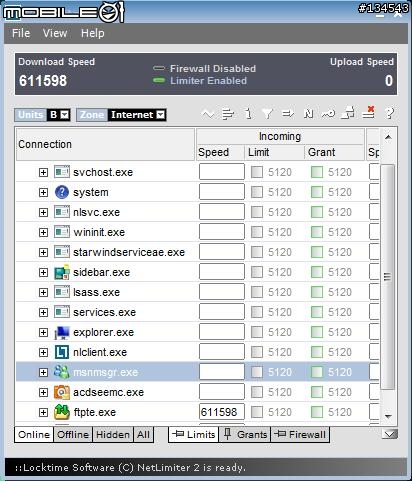
Task: Click the services.exe application icon
Action: pyautogui.click(x=62, y=312)
